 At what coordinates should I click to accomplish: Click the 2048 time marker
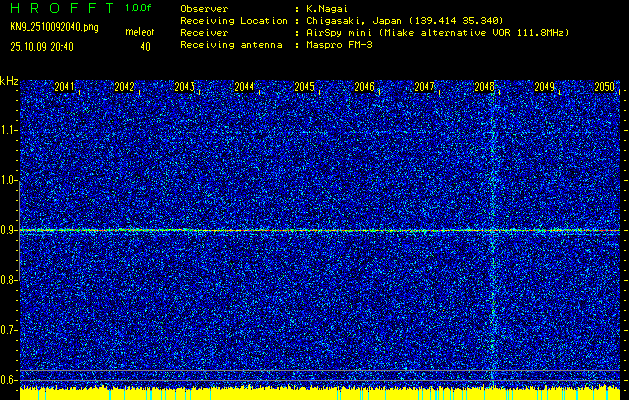484,87
